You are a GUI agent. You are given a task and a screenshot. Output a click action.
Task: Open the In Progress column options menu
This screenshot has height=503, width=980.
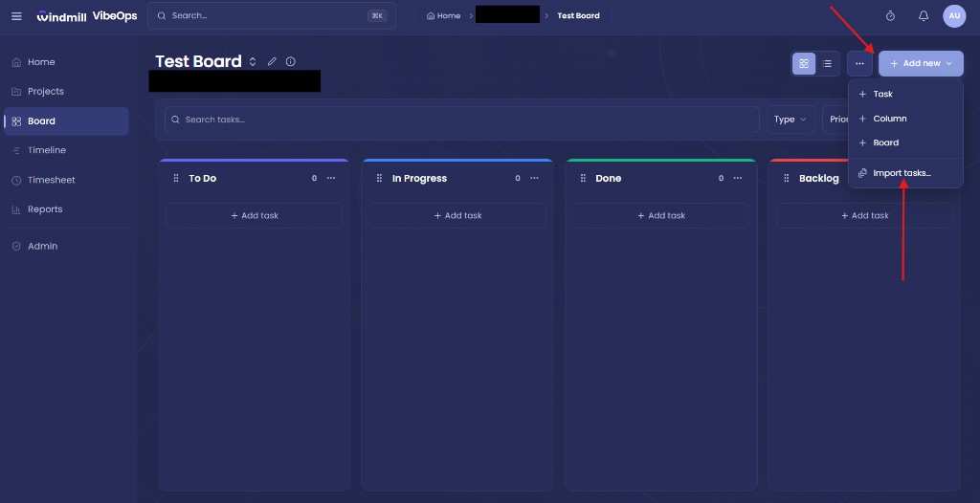coord(534,178)
